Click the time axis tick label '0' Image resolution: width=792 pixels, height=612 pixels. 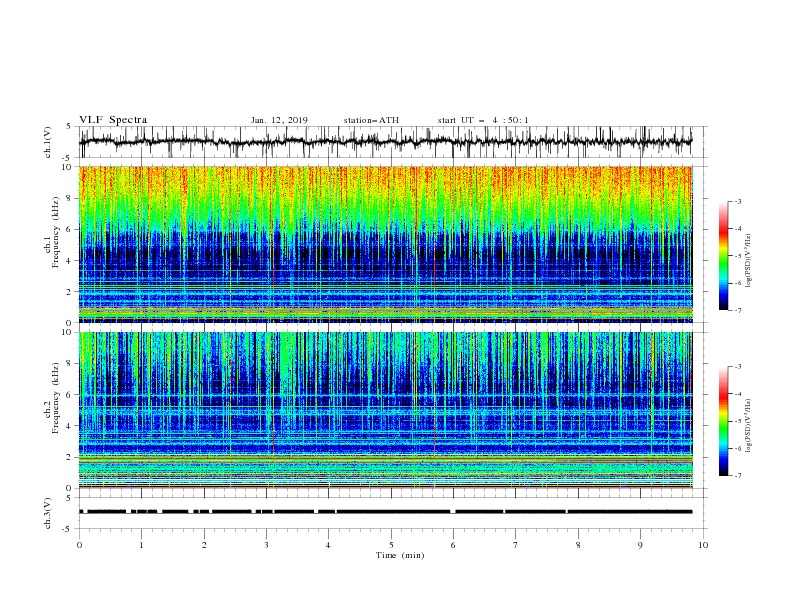[x=79, y=545]
